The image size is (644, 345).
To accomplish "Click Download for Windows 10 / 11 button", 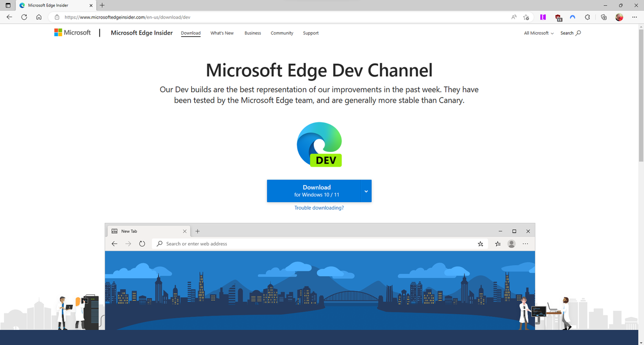I will coord(314,191).
